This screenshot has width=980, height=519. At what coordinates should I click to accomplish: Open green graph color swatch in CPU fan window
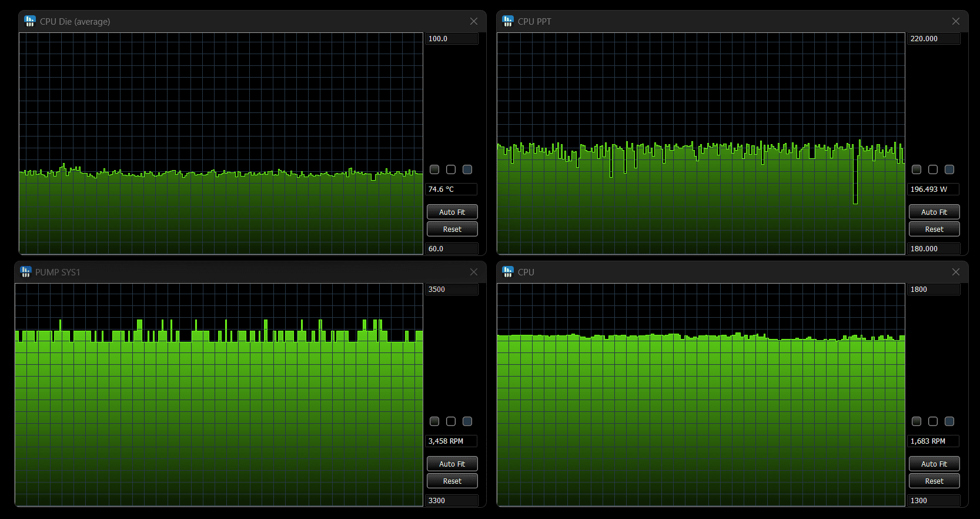pos(917,421)
